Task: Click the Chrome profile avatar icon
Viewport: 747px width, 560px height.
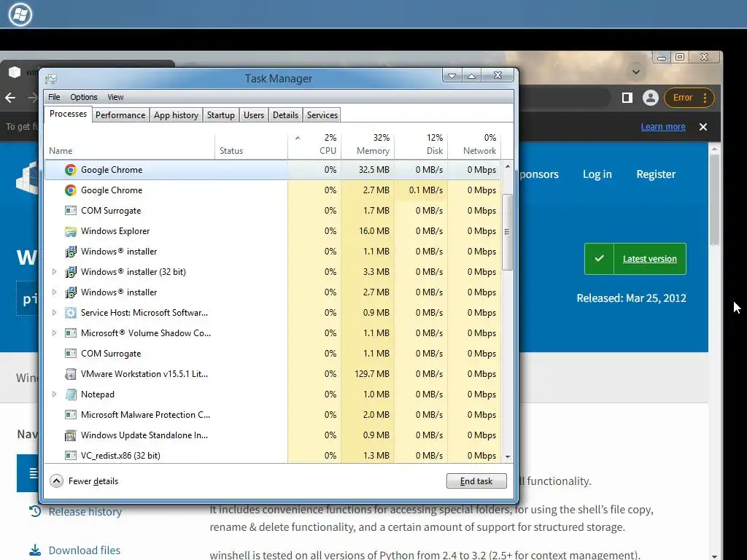Action: [650, 98]
